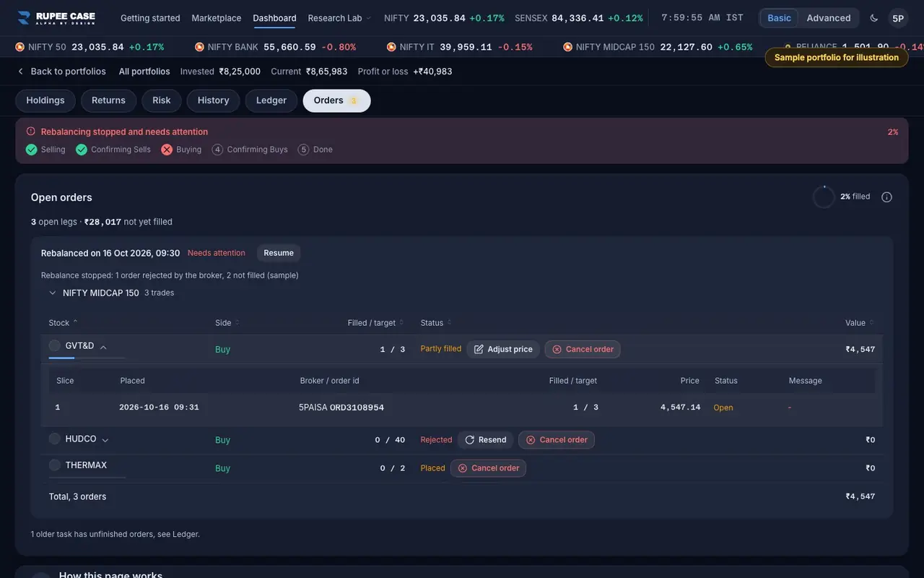Click order id ORD3108954
Screen dimensions: 924x578
pos(357,407)
